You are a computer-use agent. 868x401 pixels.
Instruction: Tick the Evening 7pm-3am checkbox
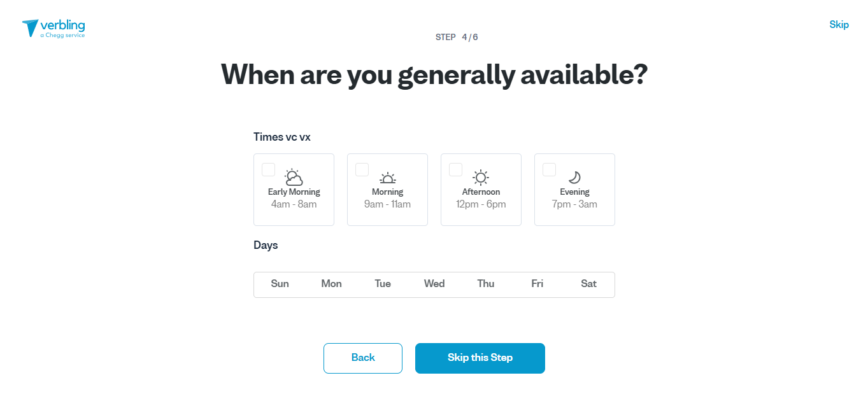coord(548,169)
